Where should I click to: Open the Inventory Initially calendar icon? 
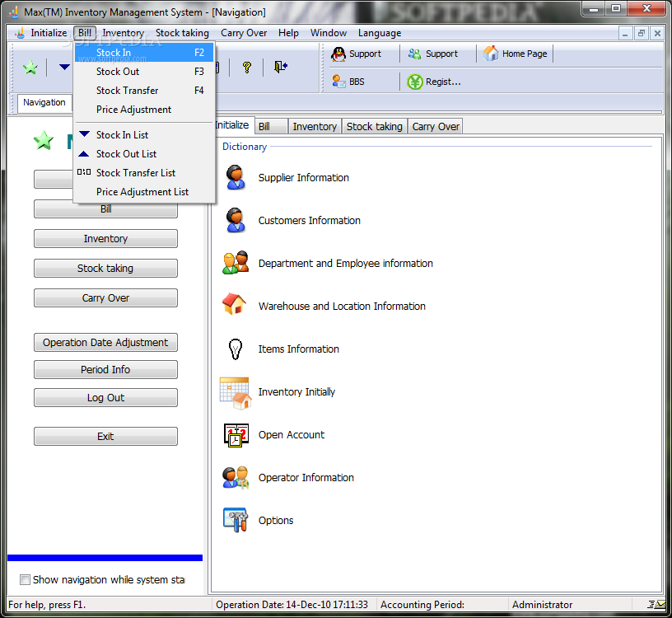tap(236, 392)
